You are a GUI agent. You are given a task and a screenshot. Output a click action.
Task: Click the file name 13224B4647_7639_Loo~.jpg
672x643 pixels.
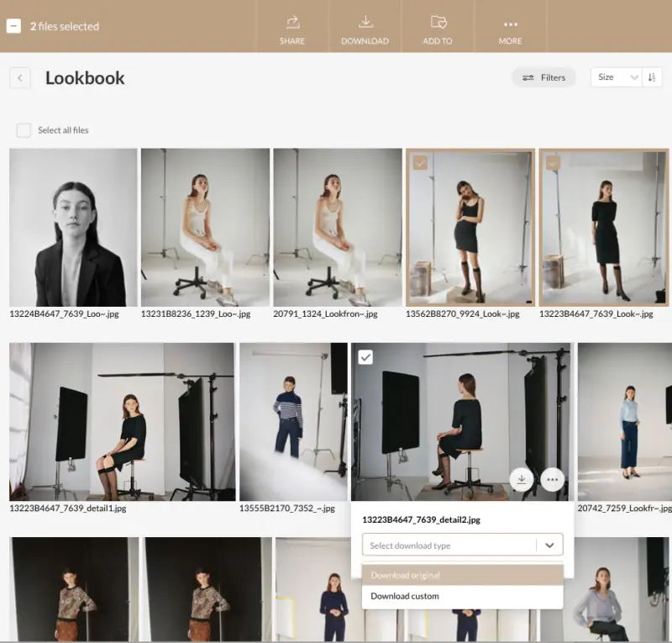tap(65, 314)
